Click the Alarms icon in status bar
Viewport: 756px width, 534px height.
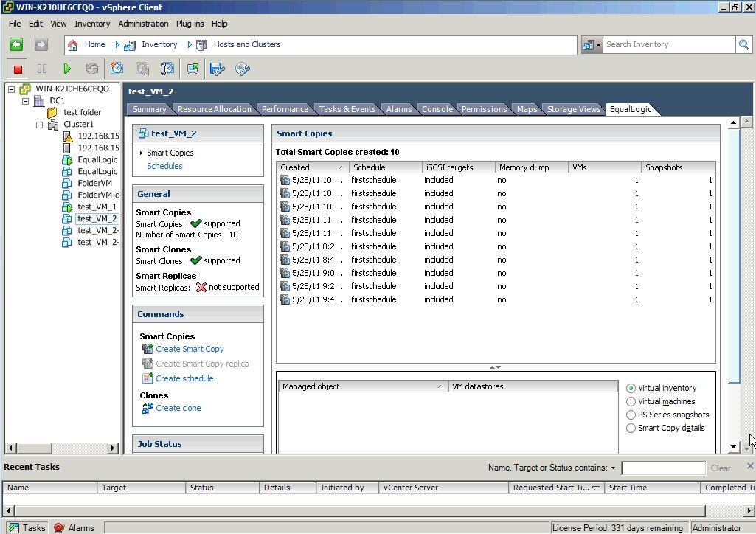coord(59,528)
